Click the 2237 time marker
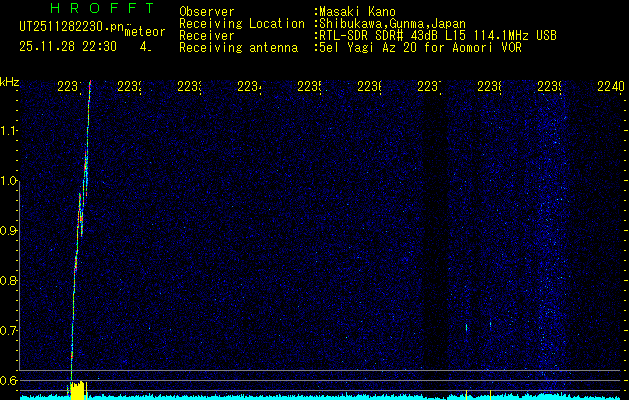 430,86
